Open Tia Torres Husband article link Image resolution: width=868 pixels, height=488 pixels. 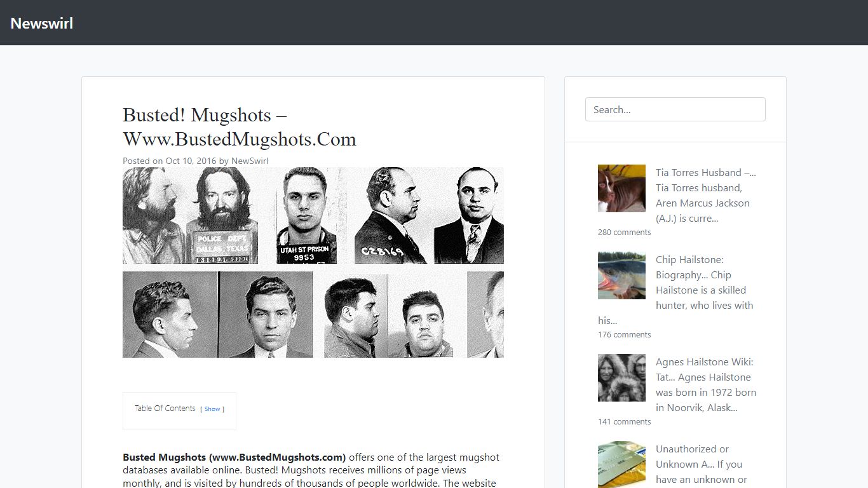tap(705, 173)
